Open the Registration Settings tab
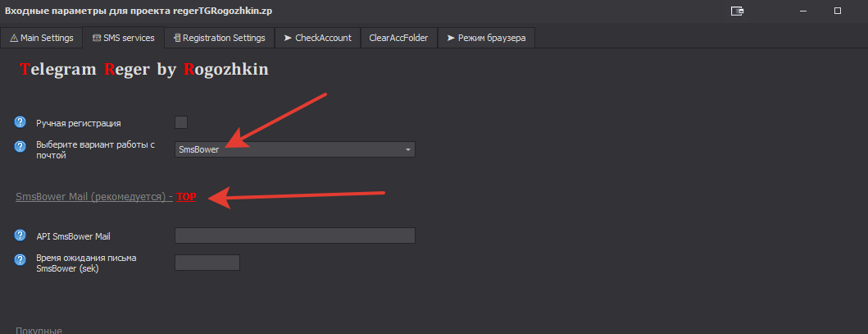The image size is (868, 334). pyautogui.click(x=219, y=39)
